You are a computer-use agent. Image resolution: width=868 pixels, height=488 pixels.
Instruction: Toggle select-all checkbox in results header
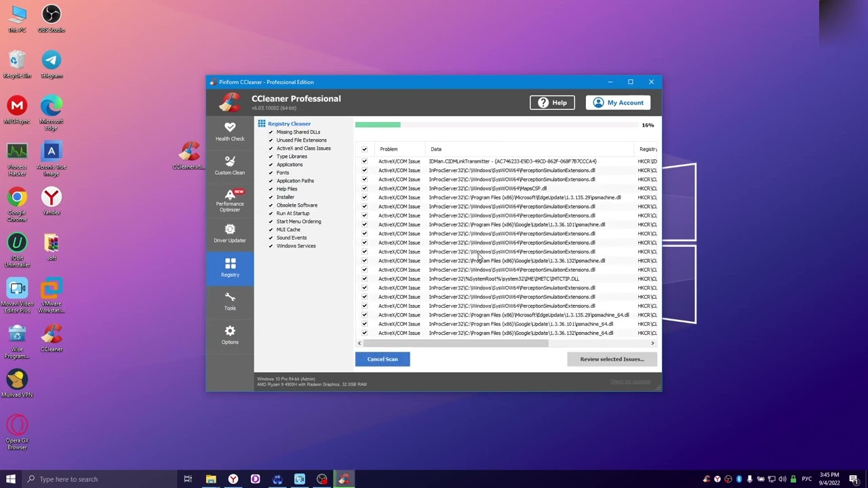point(364,149)
